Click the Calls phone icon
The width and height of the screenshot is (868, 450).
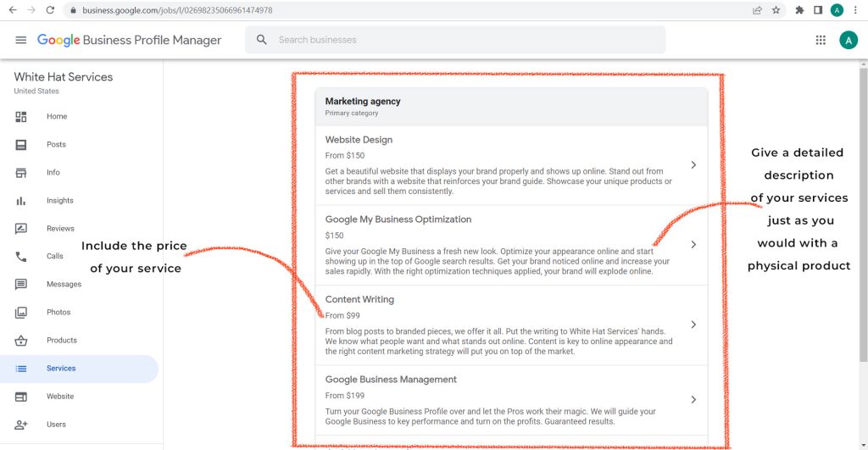(21, 256)
